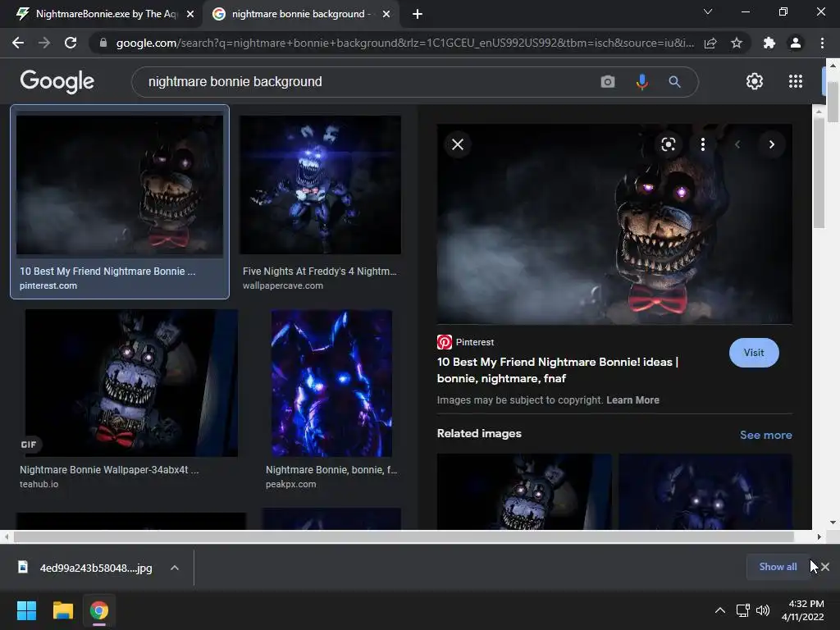The width and height of the screenshot is (840, 630).
Task: Click the magnifier search button
Action: pos(674,81)
